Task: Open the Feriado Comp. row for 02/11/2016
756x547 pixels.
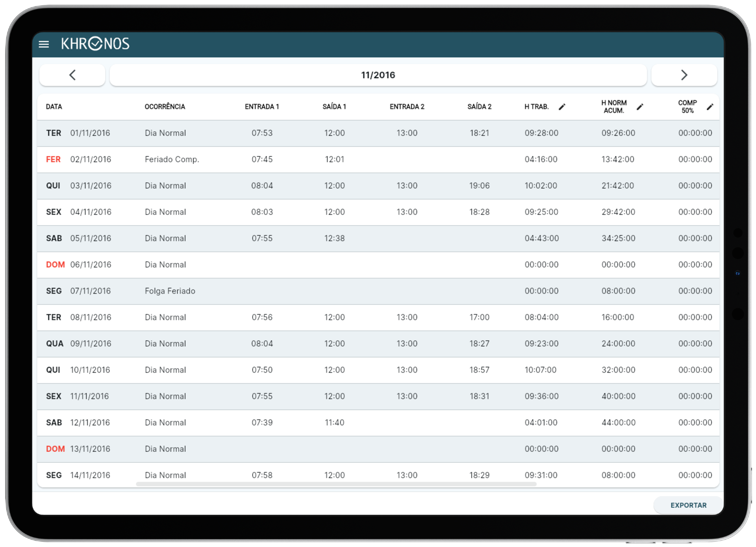Action: [172, 159]
